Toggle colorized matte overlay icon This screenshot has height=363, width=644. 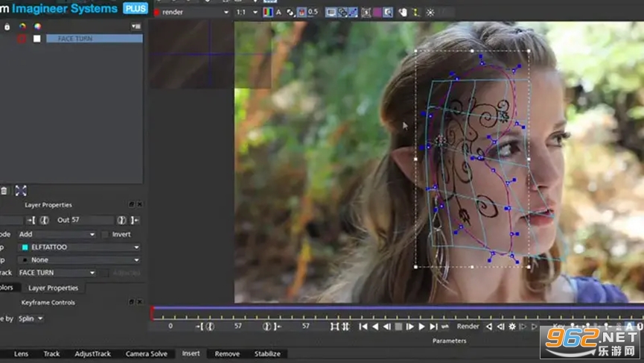[302, 13]
